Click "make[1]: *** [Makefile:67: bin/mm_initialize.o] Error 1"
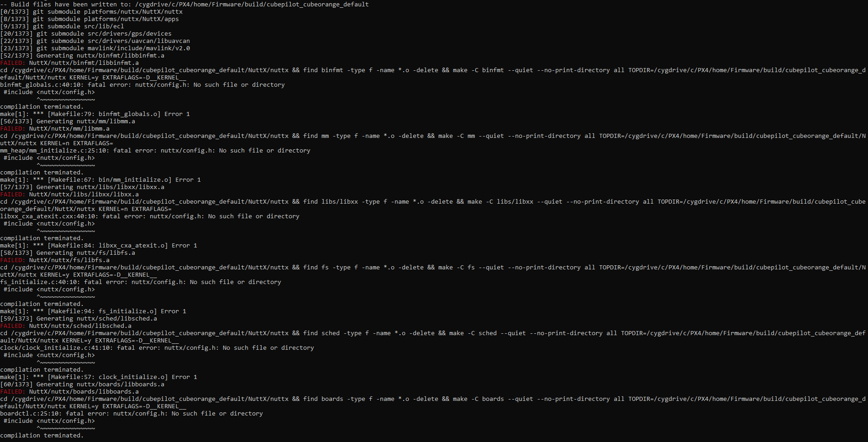The image size is (868, 442). (100, 179)
